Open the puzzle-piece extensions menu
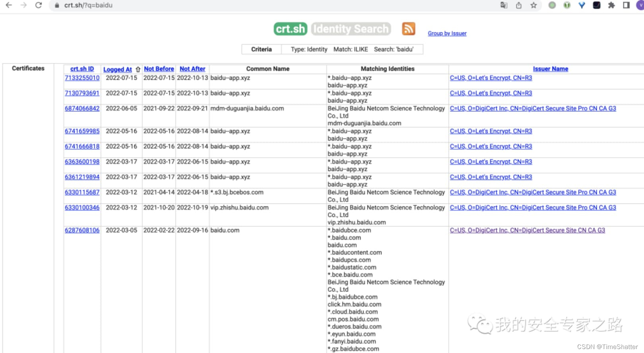The width and height of the screenshot is (644, 353). pyautogui.click(x=611, y=5)
